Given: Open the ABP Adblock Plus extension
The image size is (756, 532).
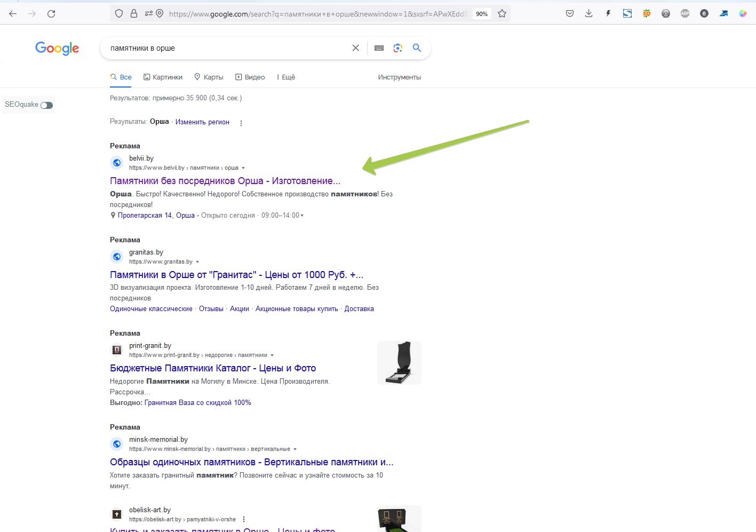Looking at the screenshot, I should point(685,14).
